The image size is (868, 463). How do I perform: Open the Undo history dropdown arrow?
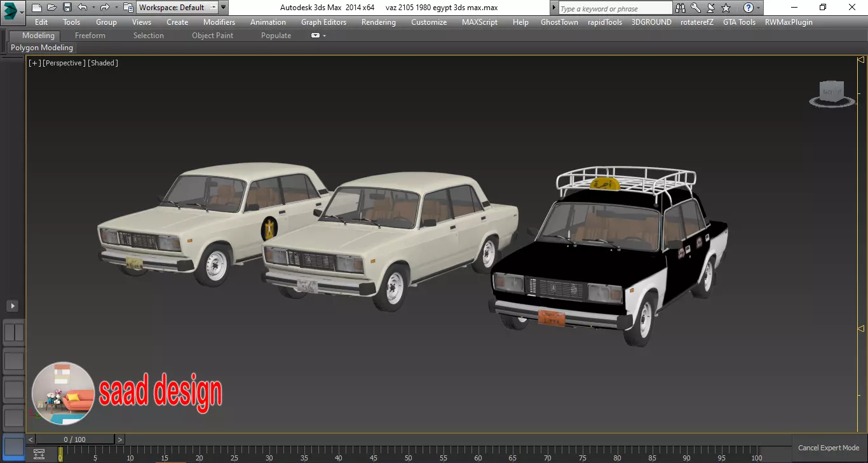click(93, 8)
